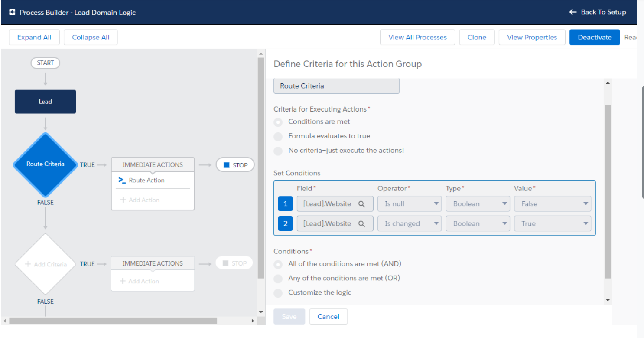Click the first IMMEDIATE ACTIONS header
The height and width of the screenshot is (338, 644).
(153, 165)
